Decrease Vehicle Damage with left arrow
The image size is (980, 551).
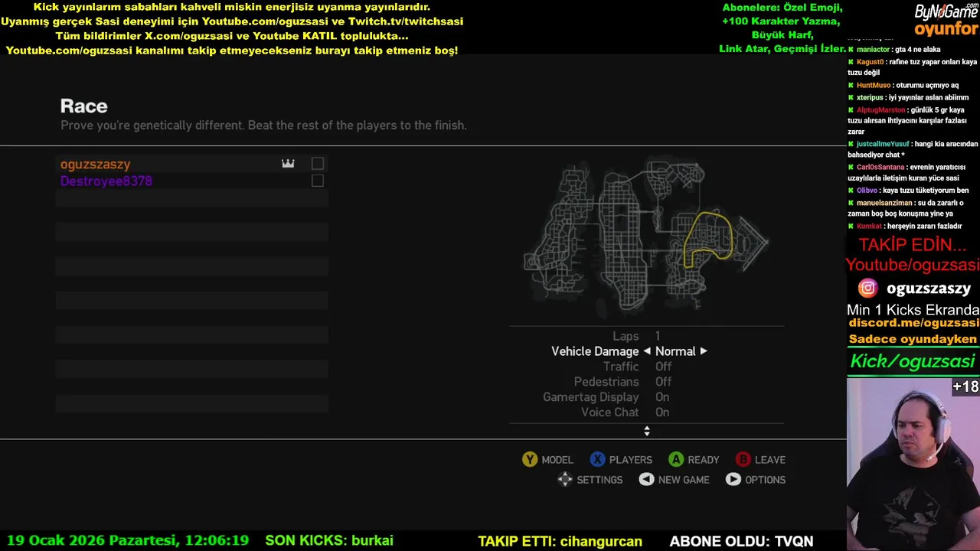coord(647,351)
